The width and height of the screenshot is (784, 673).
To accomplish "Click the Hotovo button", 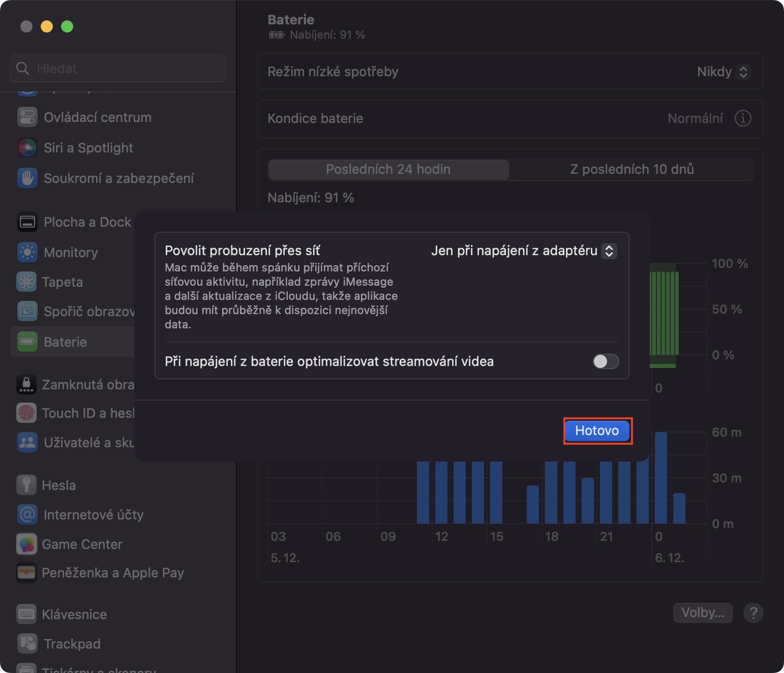I will 597,431.
